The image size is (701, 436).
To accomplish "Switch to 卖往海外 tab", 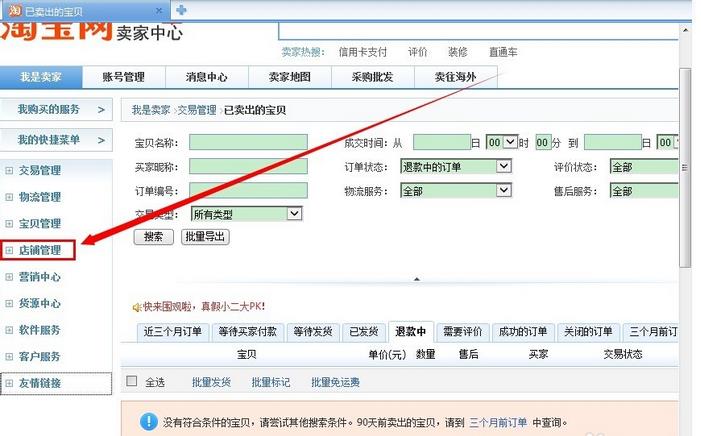I will 456,77.
